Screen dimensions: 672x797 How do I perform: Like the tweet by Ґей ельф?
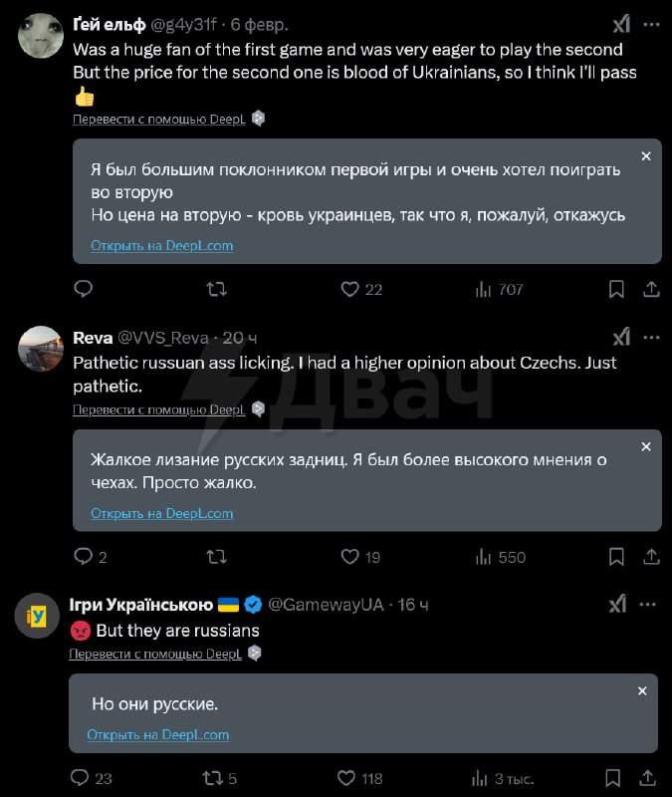point(348,289)
